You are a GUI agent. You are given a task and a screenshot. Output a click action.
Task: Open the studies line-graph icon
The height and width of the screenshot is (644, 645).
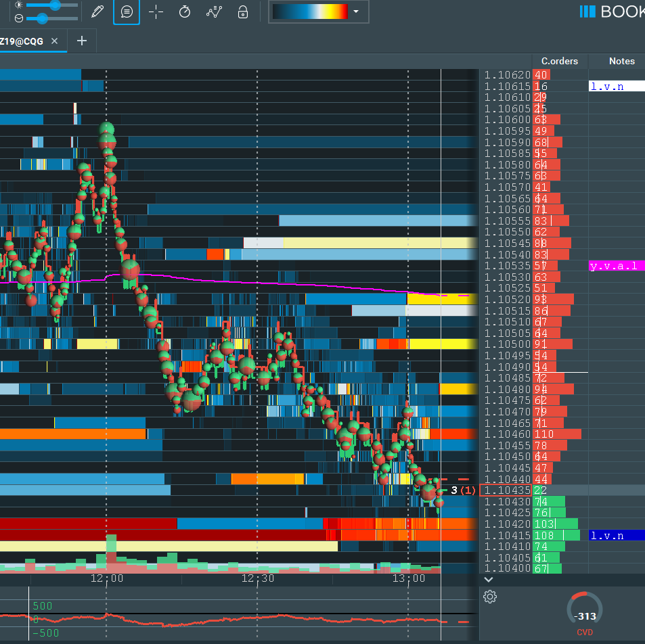pyautogui.click(x=214, y=12)
